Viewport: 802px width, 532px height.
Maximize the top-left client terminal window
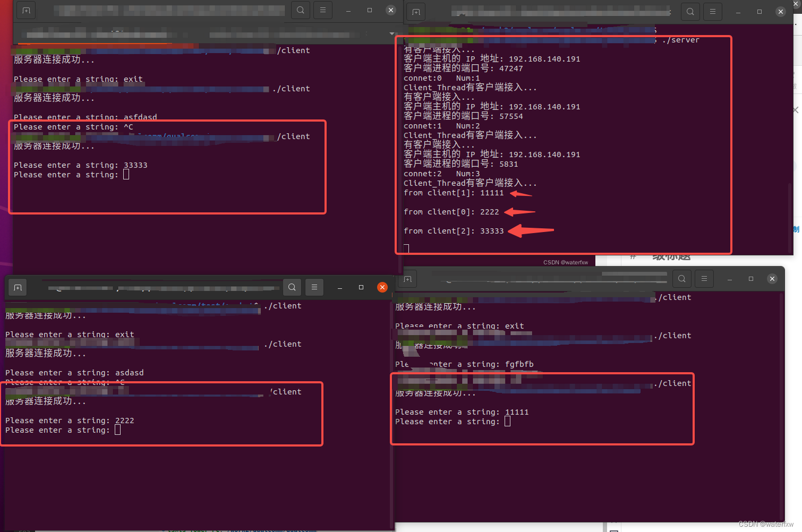(x=370, y=10)
